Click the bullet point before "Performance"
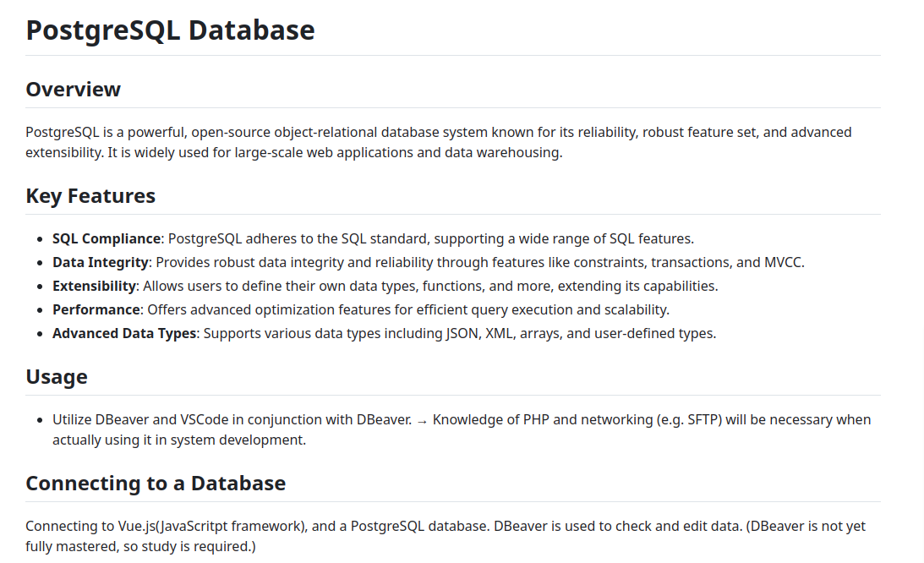Image resolution: width=924 pixels, height=563 pixels. point(41,310)
